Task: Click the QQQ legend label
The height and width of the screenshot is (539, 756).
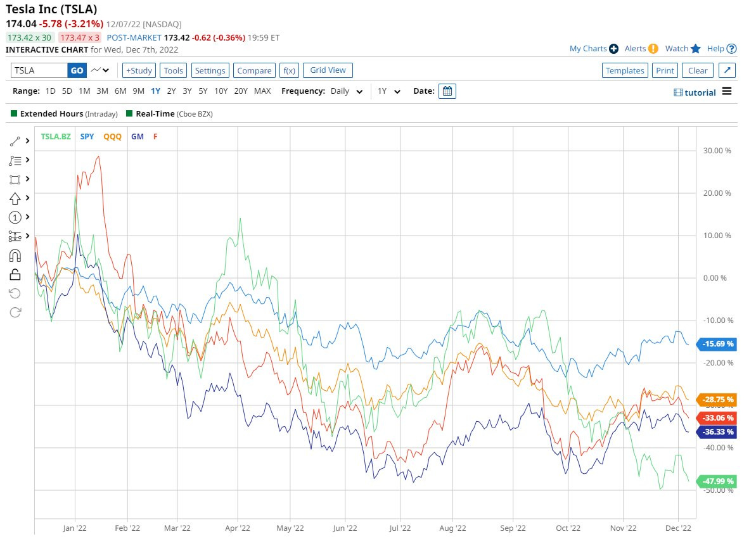Action: [x=112, y=136]
